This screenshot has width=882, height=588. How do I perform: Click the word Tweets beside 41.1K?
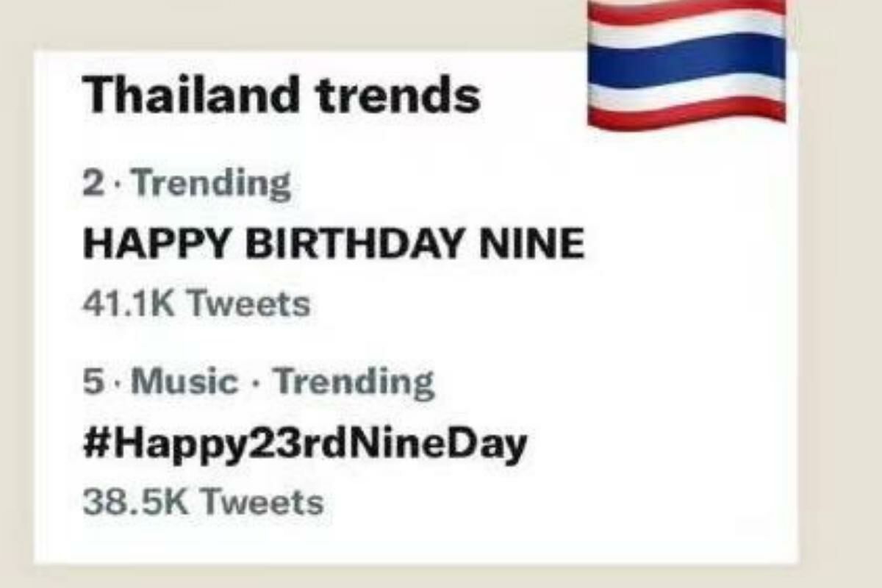[x=246, y=303]
